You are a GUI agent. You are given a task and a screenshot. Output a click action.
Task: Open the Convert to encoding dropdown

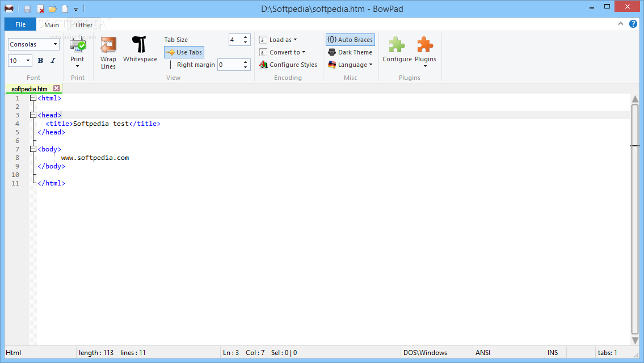(283, 52)
